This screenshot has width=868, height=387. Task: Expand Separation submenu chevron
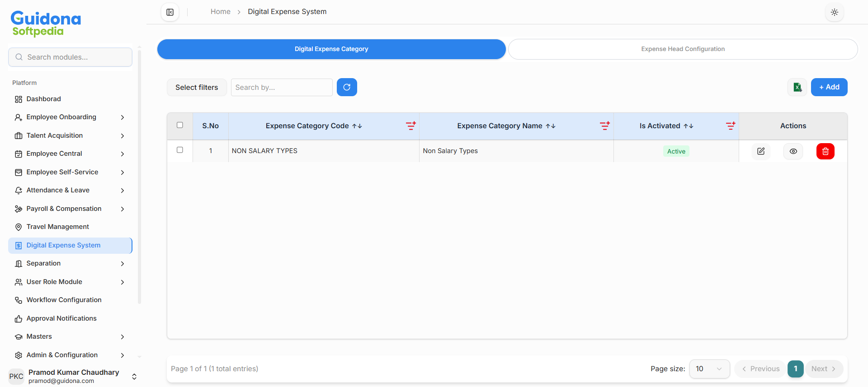(x=123, y=264)
